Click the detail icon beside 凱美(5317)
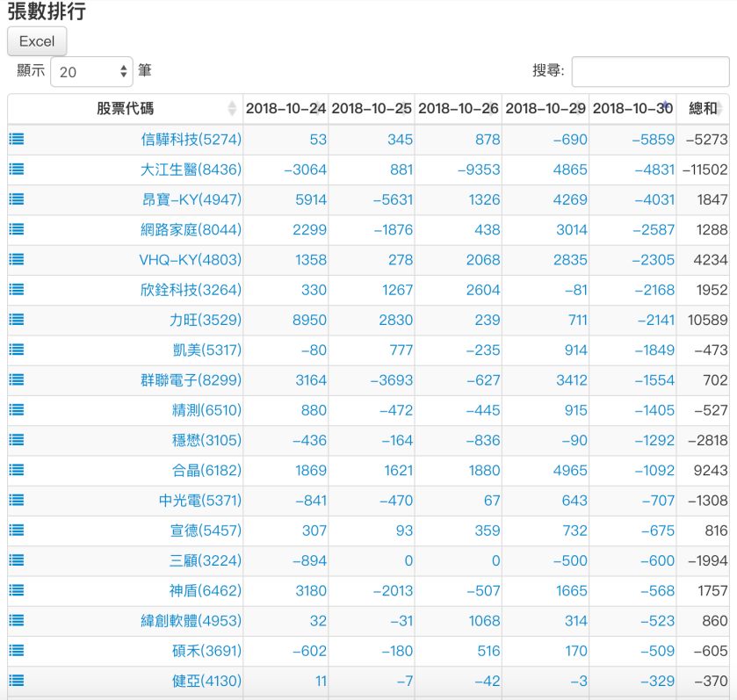Screen dimensions: 737x700 [x=16, y=350]
